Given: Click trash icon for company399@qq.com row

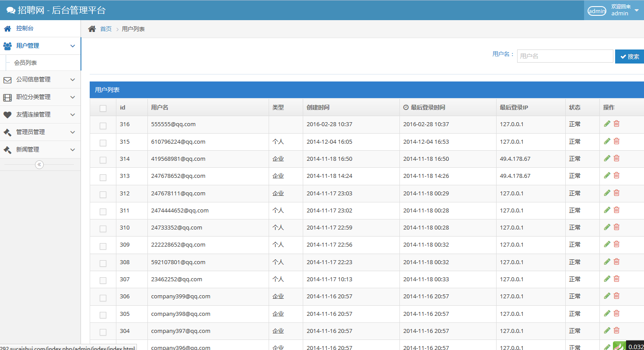Looking at the screenshot, I should (x=616, y=296).
